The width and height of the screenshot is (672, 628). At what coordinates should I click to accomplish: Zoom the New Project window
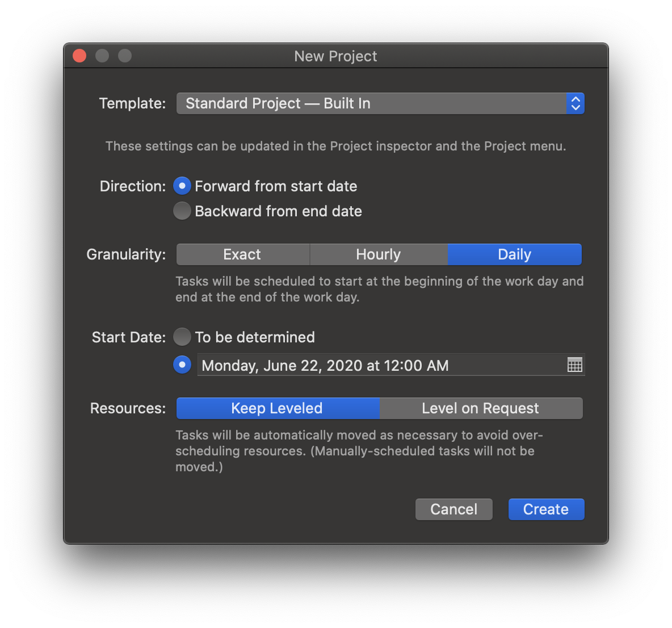(125, 56)
